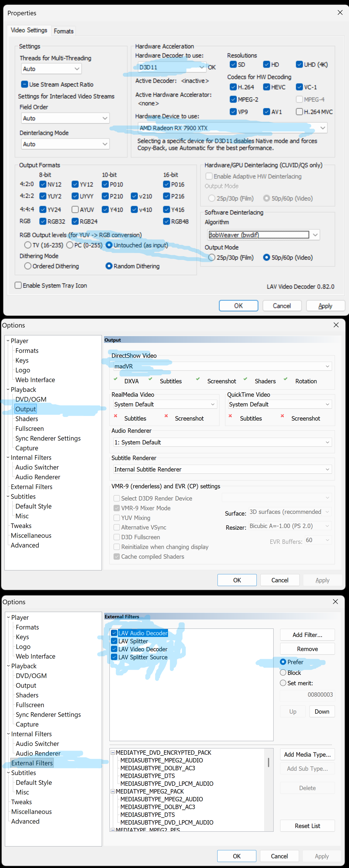Select the Video Settings tab
Image resolution: width=349 pixels, height=868 pixels.
[29, 30]
